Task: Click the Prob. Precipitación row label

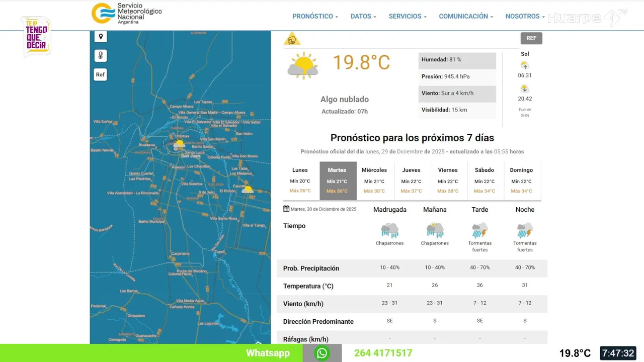Action: [311, 268]
